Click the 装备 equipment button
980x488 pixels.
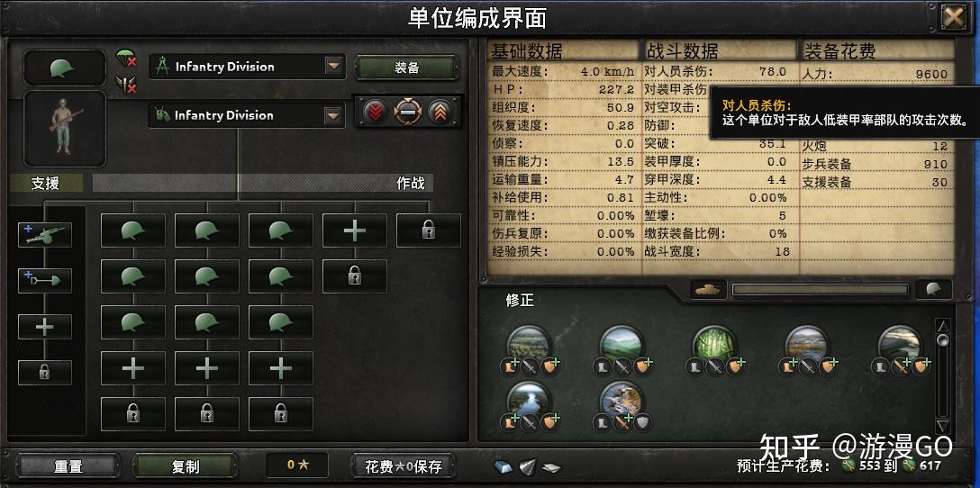click(407, 68)
